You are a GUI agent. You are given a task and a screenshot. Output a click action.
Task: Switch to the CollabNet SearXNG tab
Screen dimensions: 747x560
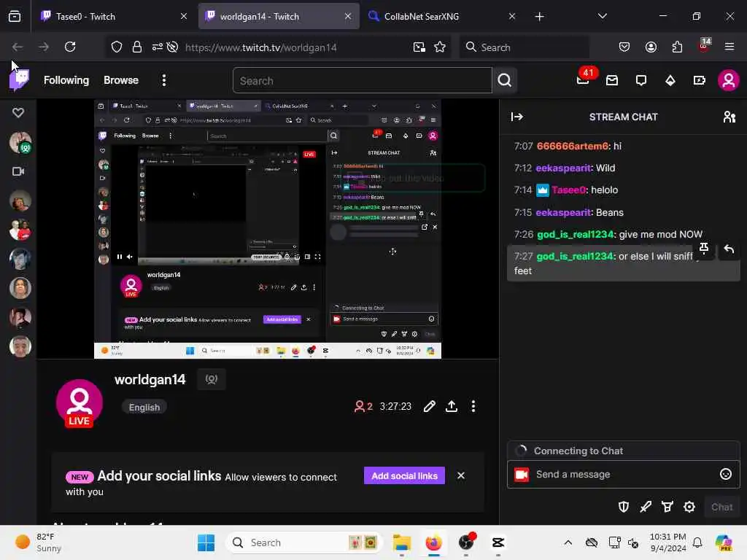(x=441, y=16)
